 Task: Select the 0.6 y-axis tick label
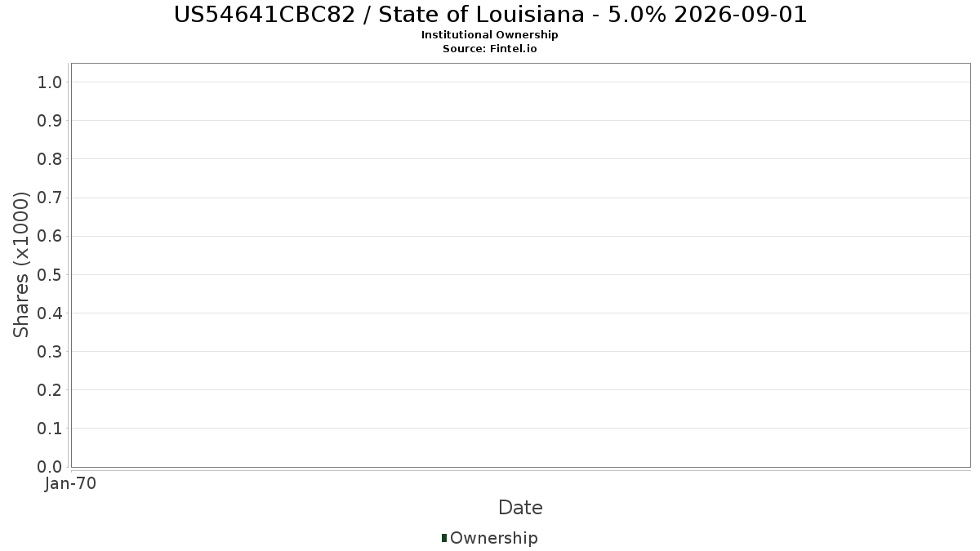[50, 236]
